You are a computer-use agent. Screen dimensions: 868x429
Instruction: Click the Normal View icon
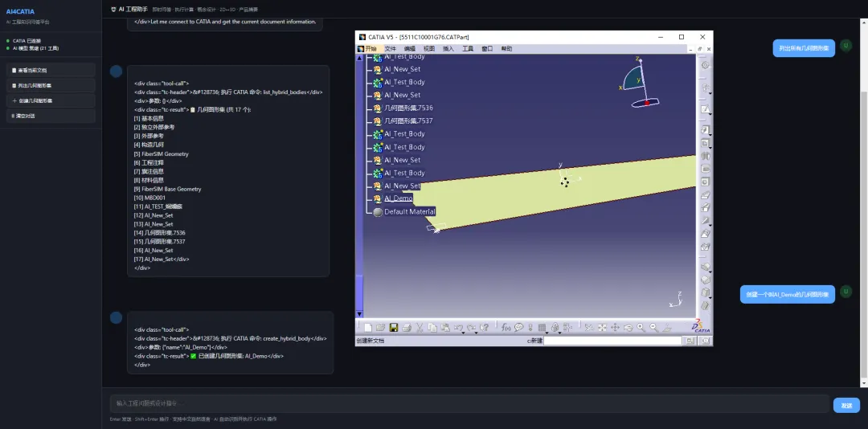coord(666,328)
